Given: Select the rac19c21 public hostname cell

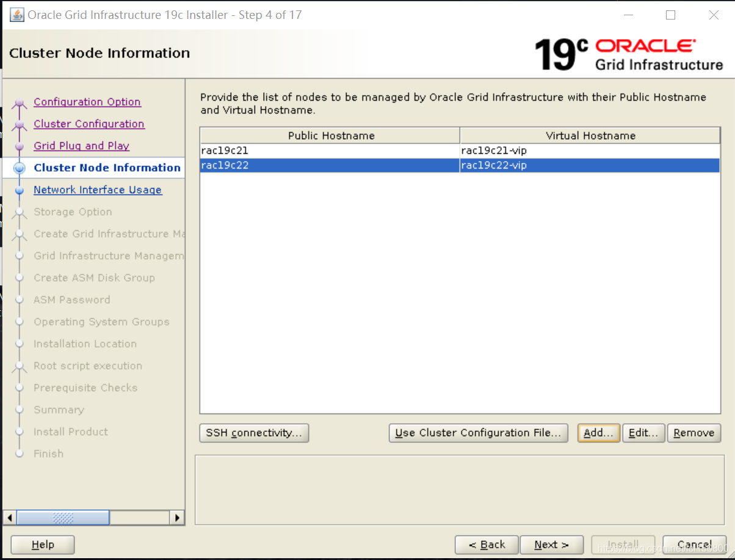Looking at the screenshot, I should [330, 150].
